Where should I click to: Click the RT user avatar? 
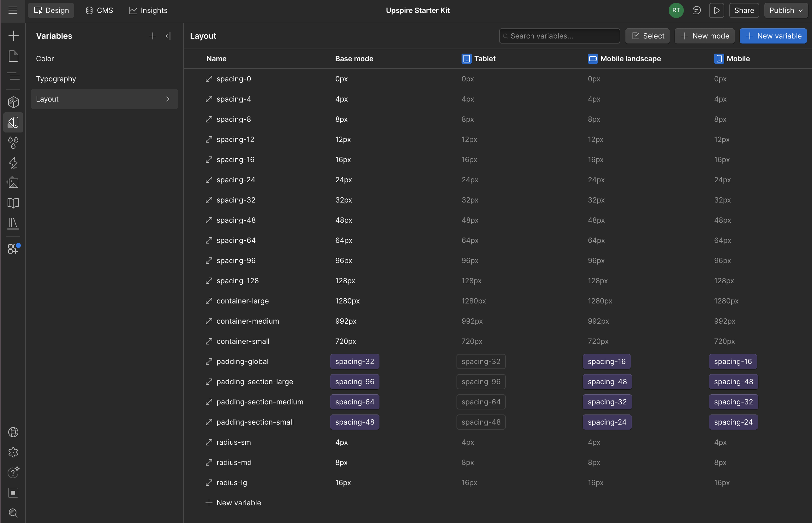676,10
